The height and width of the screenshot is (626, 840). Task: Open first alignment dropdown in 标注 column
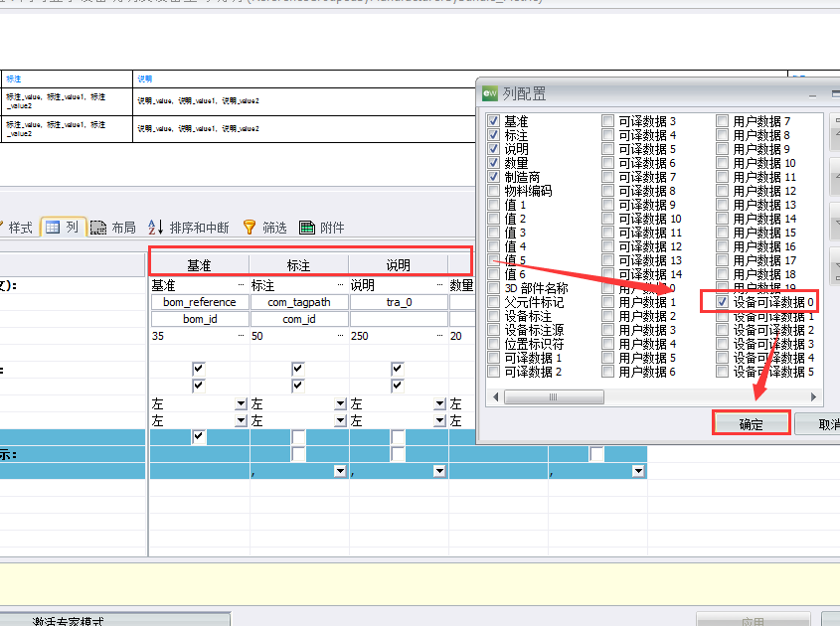(341, 403)
